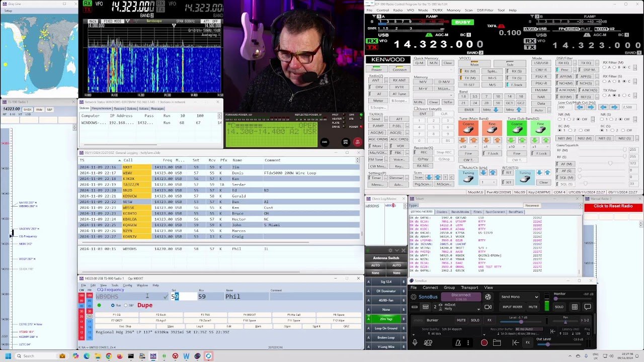Open the Windows Start menu
The image size is (644, 362).
coord(8,356)
